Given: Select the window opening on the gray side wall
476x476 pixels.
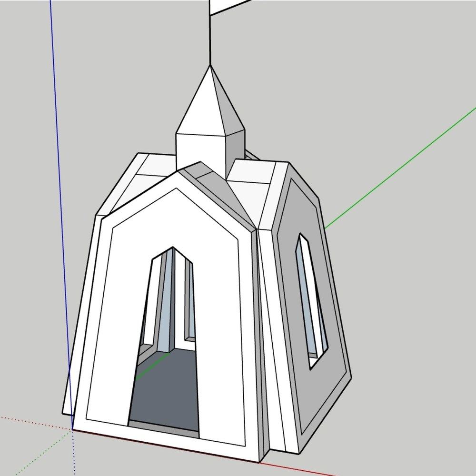Looking at the screenshot, I should point(312,302).
